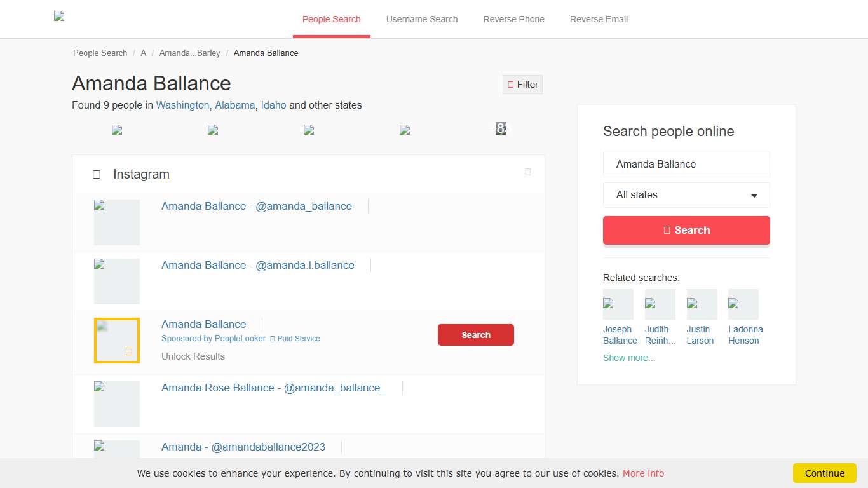The width and height of the screenshot is (868, 488).
Task: Switch to the Username Search tab
Action: pyautogui.click(x=422, y=19)
